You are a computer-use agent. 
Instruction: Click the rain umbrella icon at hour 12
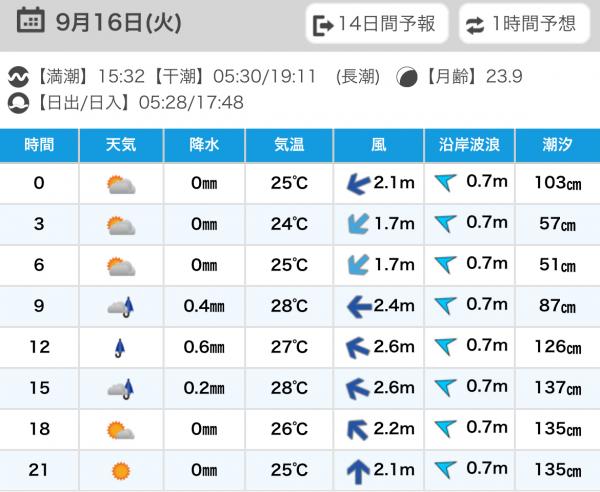[x=121, y=348]
